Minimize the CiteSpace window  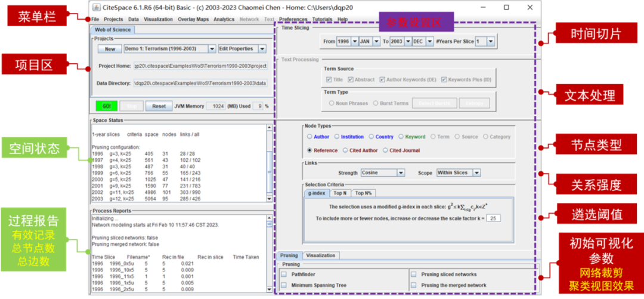[x=483, y=7]
